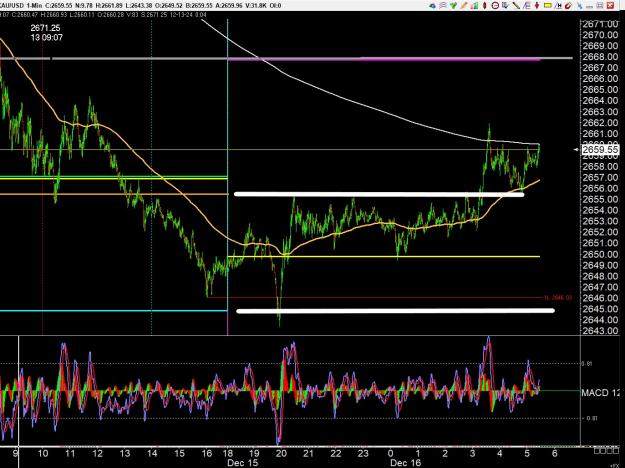Click the dark red candlestick icon
Screen dimensions: 625x468
coord(484,6)
